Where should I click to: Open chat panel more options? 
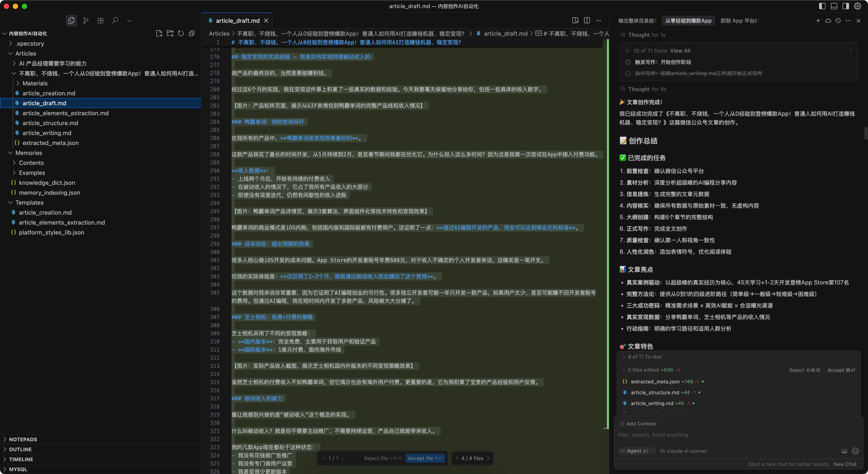pyautogui.click(x=848, y=21)
